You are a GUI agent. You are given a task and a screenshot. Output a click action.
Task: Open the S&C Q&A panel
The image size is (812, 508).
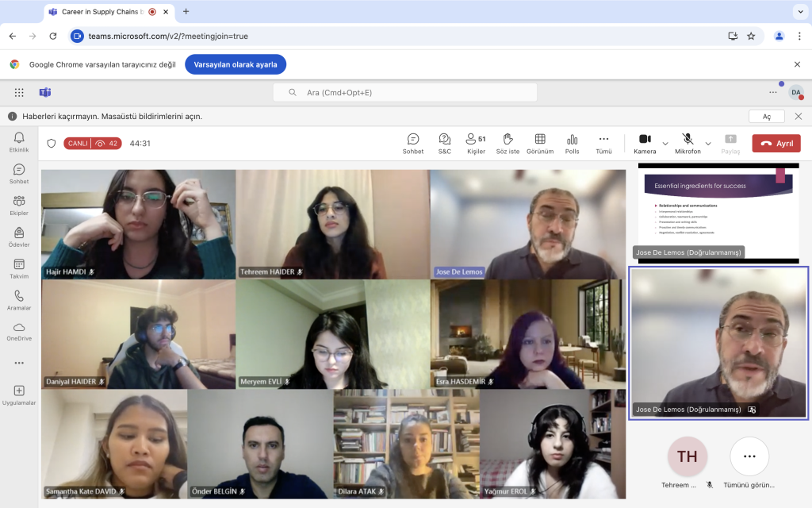tap(445, 143)
